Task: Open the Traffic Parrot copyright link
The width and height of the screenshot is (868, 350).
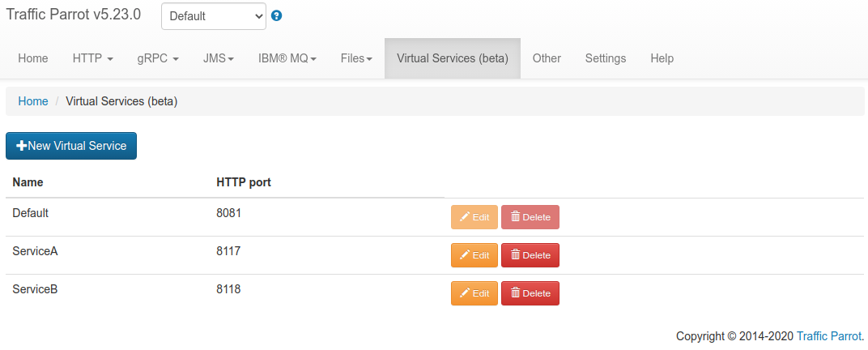Action: pyautogui.click(x=828, y=335)
